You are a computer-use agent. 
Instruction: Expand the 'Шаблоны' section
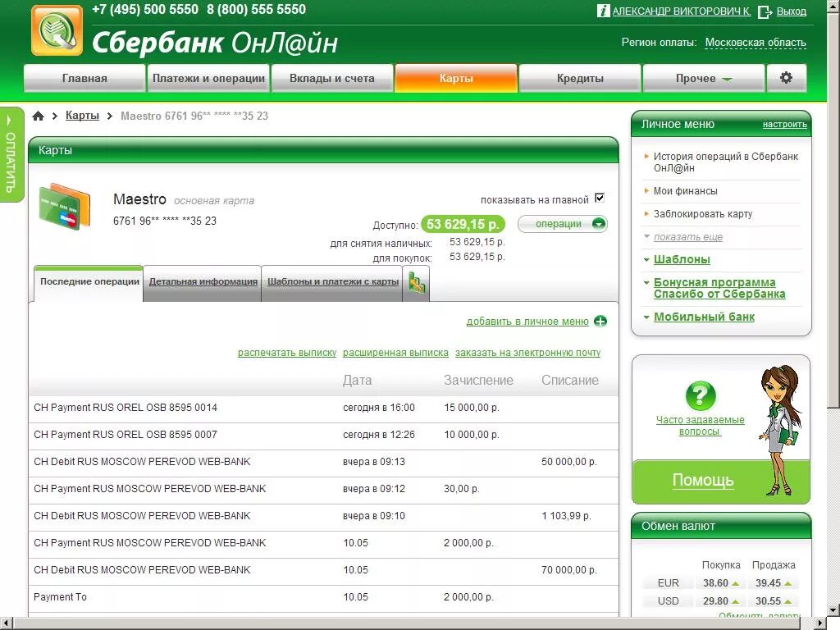[x=682, y=260]
